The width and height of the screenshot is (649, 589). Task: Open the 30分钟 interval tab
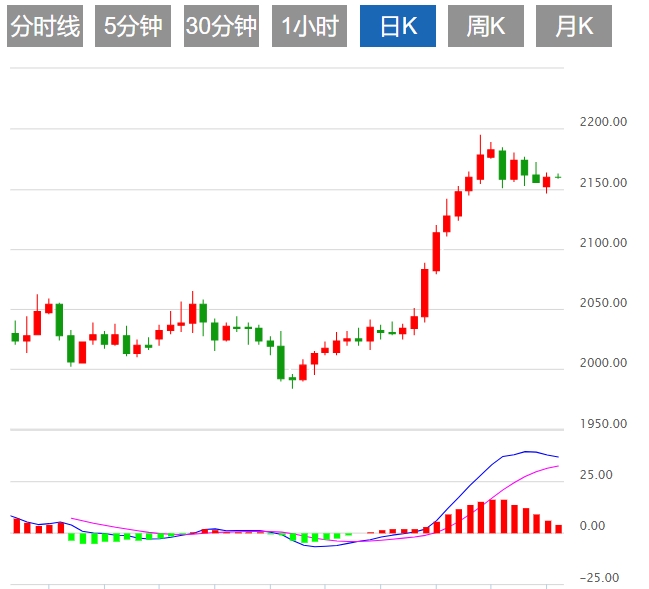221,27
